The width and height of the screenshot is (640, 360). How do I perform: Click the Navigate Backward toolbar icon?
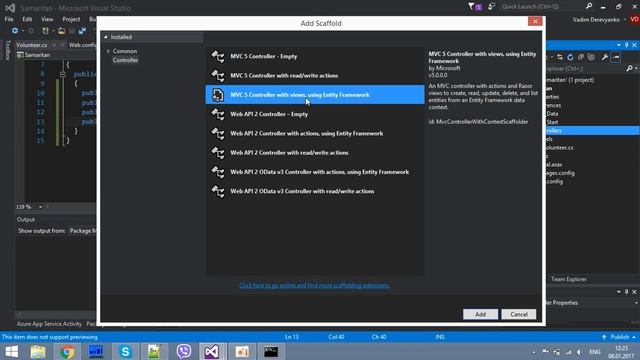point(15,31)
